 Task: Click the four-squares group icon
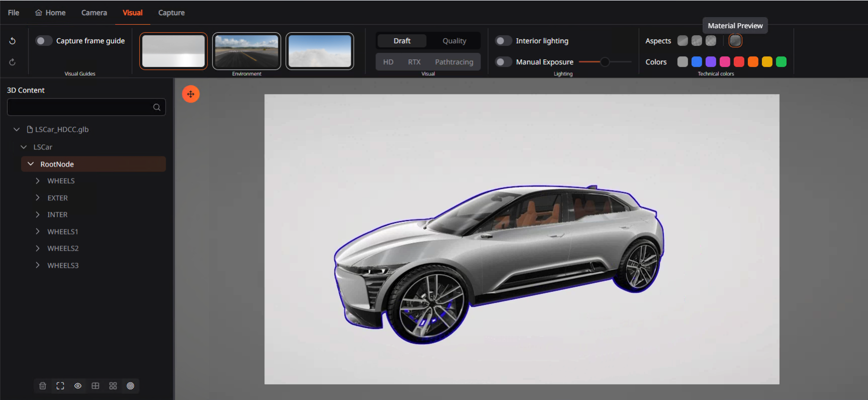click(x=113, y=386)
